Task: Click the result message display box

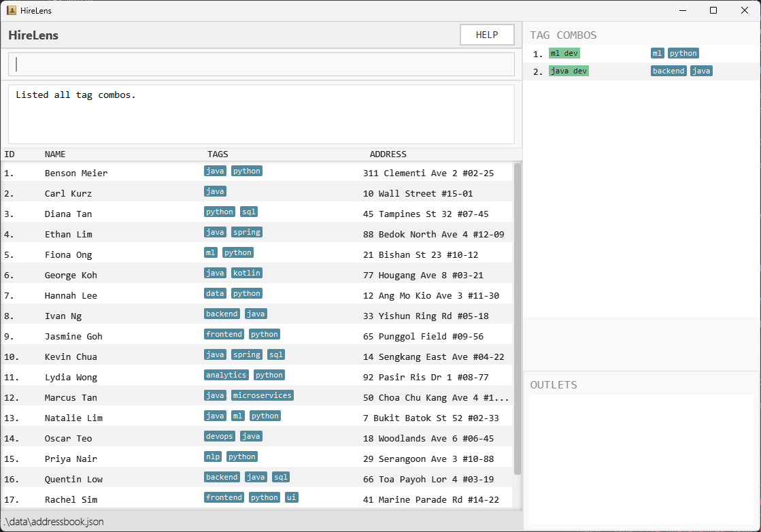Action: tap(261, 114)
